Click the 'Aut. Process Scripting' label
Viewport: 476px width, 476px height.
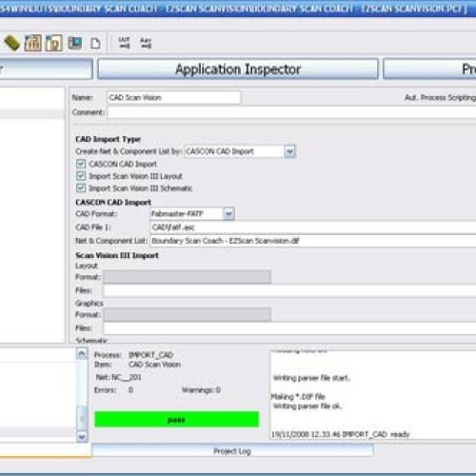pos(440,97)
